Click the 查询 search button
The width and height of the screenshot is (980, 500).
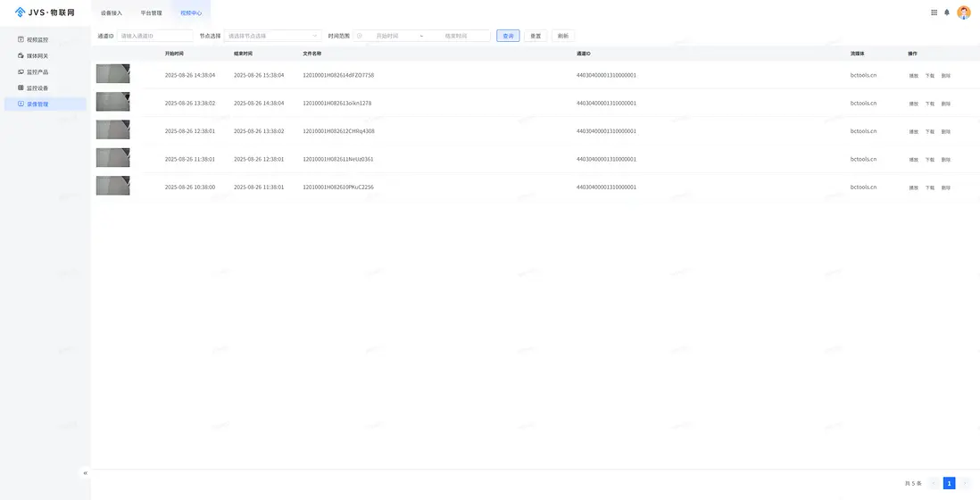click(508, 37)
